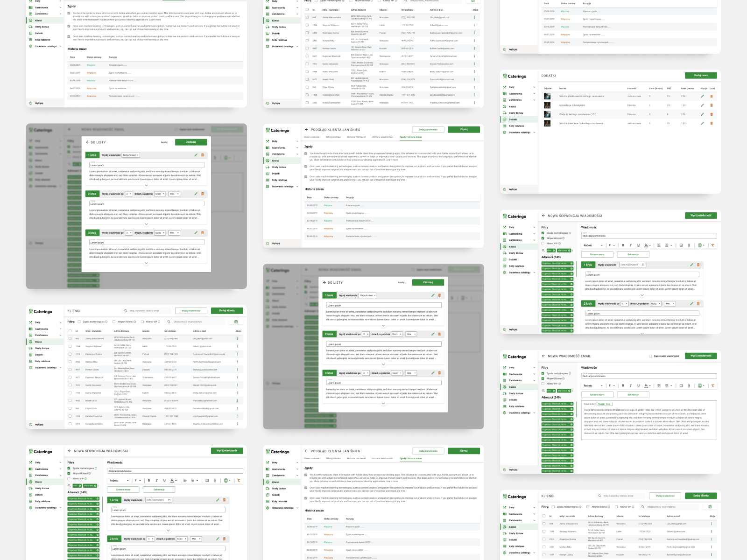Viewport: 747px width, 560px height.
Task: Click the Temat field in Nowa wiadomość email
Action: (649, 376)
